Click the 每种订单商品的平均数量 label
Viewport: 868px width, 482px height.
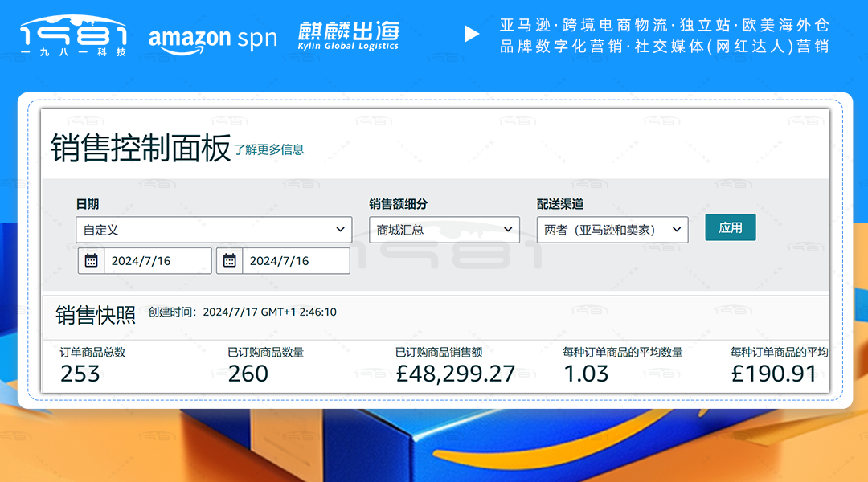point(623,353)
